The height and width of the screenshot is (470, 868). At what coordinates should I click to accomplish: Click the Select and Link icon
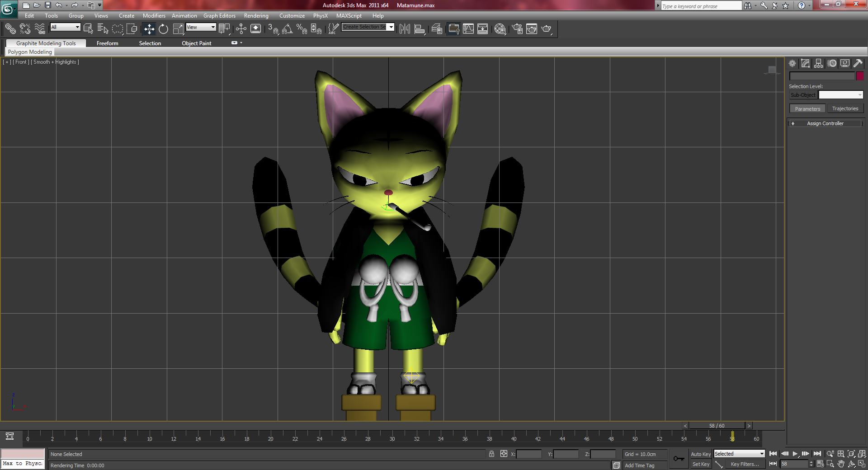(10, 29)
